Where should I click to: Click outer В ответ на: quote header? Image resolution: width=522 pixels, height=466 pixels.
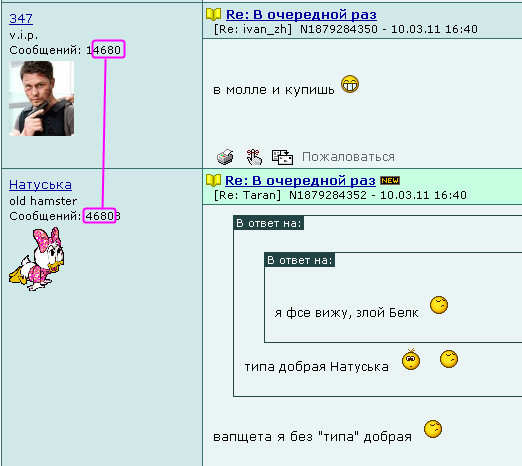tap(269, 223)
